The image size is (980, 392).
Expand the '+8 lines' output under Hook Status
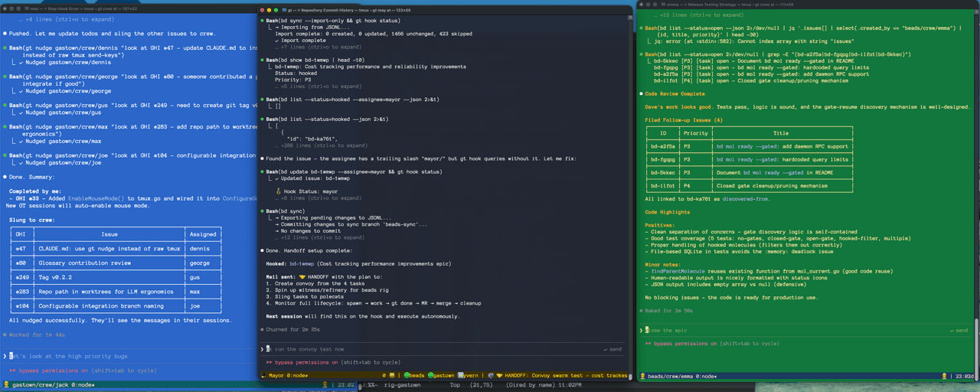[318, 198]
